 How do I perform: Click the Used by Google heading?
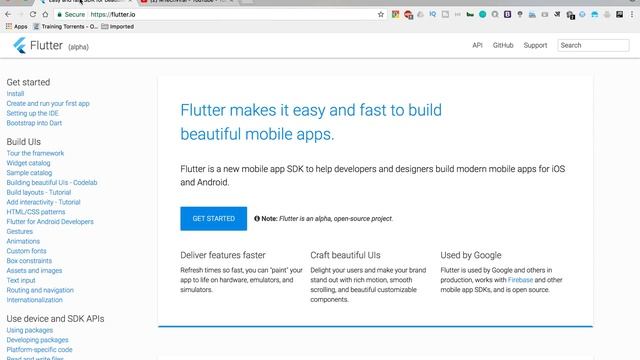tap(471, 256)
